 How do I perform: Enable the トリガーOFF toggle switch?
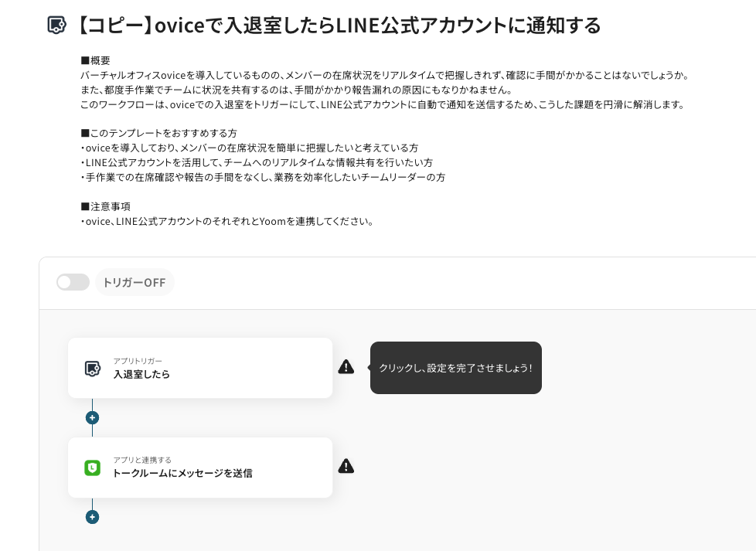point(73,282)
